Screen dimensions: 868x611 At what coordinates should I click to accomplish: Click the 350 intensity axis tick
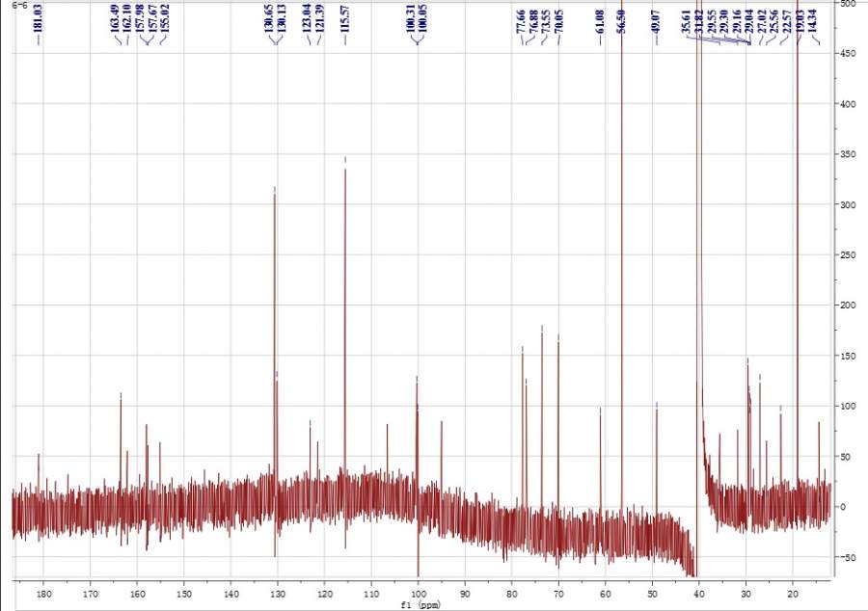848,154
